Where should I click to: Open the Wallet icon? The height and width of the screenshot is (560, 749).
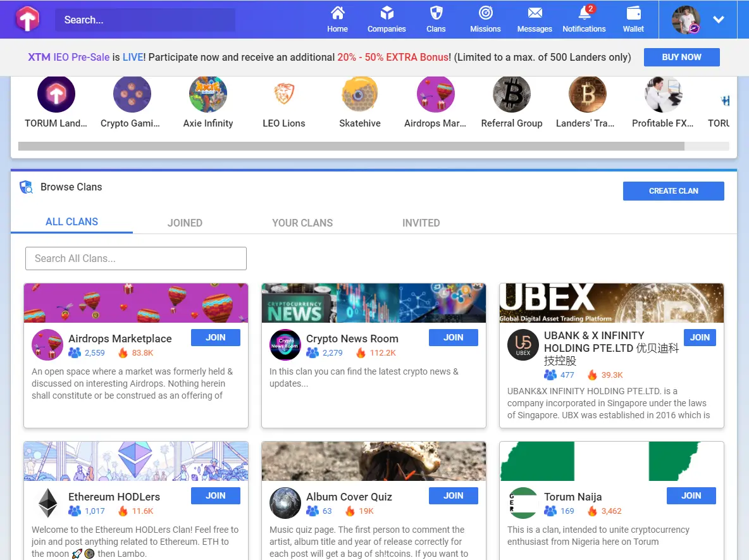point(633,13)
